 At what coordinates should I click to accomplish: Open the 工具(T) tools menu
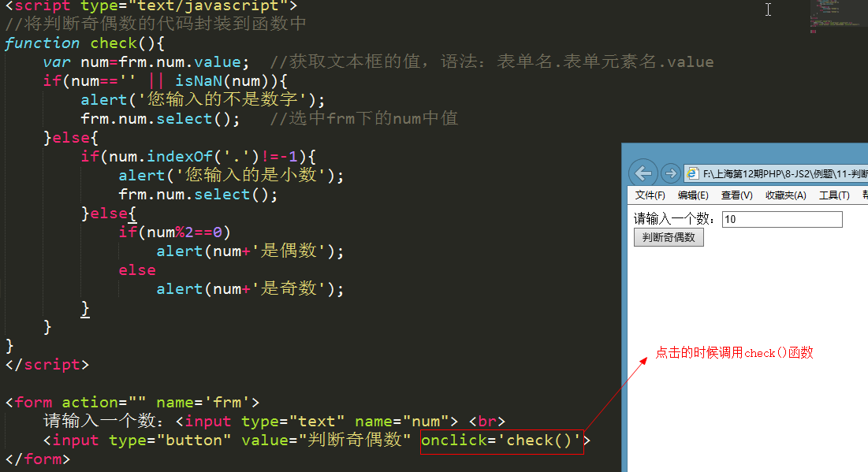pos(834,195)
